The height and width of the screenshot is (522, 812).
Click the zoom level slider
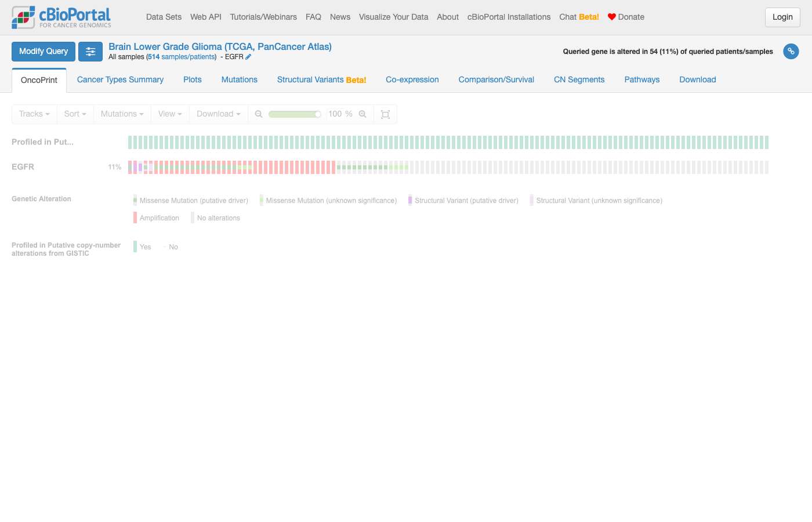click(x=295, y=114)
